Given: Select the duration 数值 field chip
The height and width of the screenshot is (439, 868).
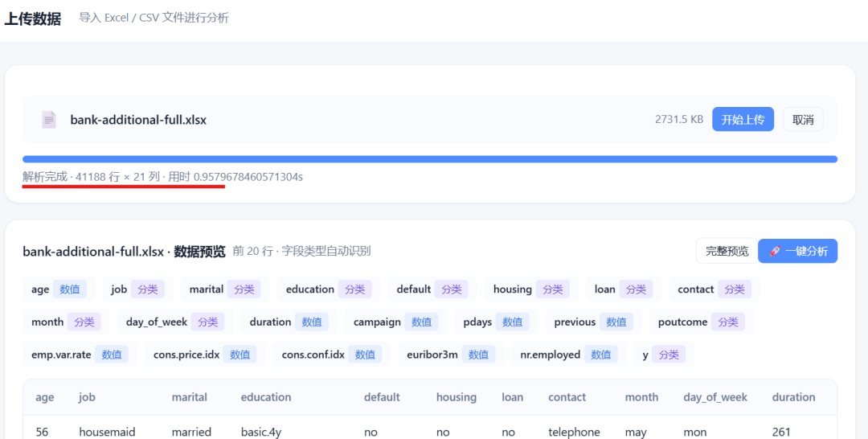Looking at the screenshot, I should click(x=289, y=322).
